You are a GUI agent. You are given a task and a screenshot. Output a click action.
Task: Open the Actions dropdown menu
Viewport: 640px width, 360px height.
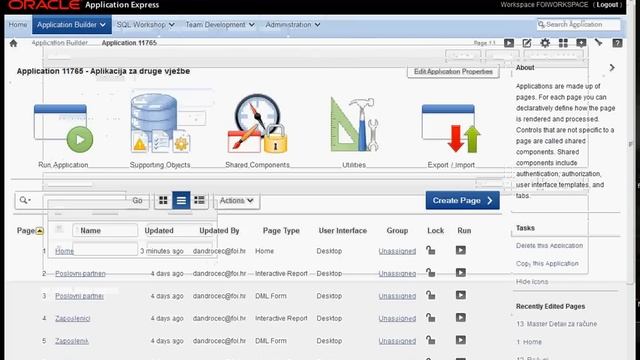(x=237, y=200)
